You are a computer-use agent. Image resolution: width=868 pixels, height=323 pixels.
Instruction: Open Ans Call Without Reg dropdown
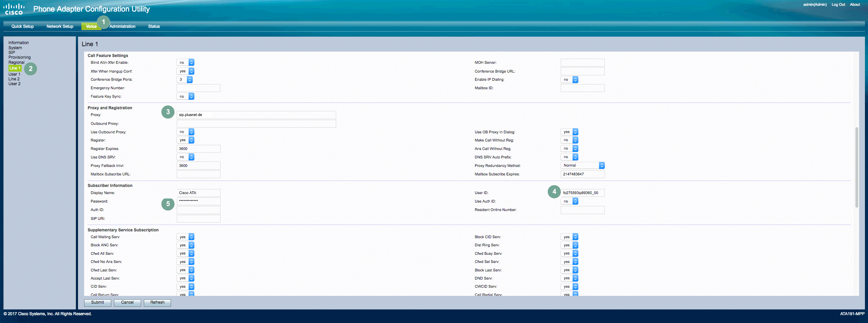[570, 149]
